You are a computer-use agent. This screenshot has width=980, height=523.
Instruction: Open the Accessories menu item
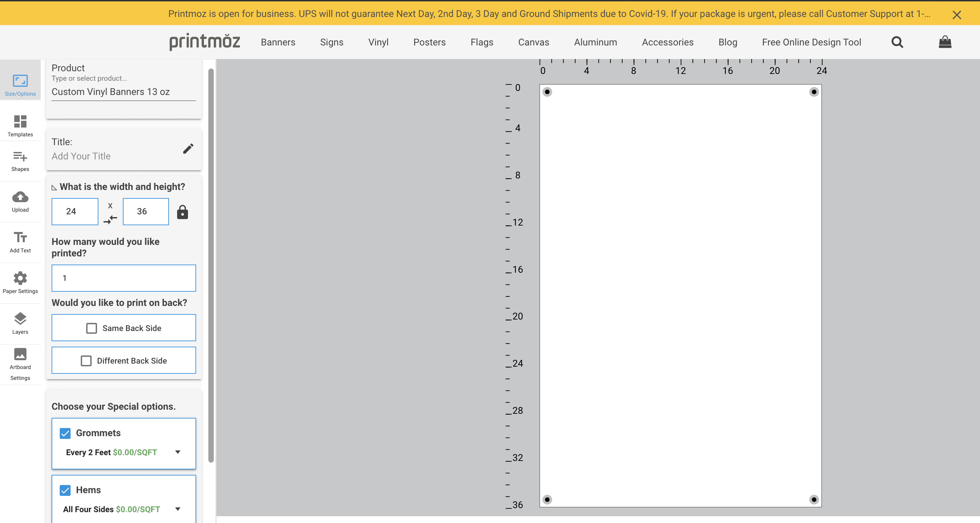tap(667, 42)
